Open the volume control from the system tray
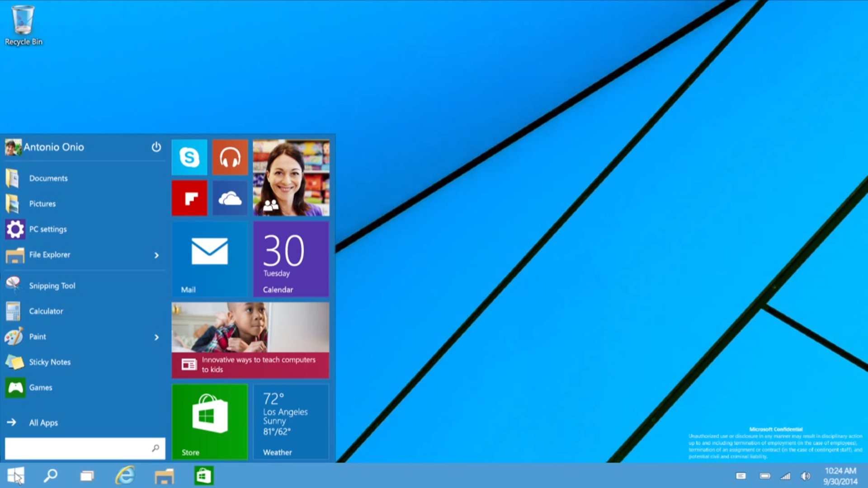Screen dimensions: 868x488 click(x=806, y=475)
